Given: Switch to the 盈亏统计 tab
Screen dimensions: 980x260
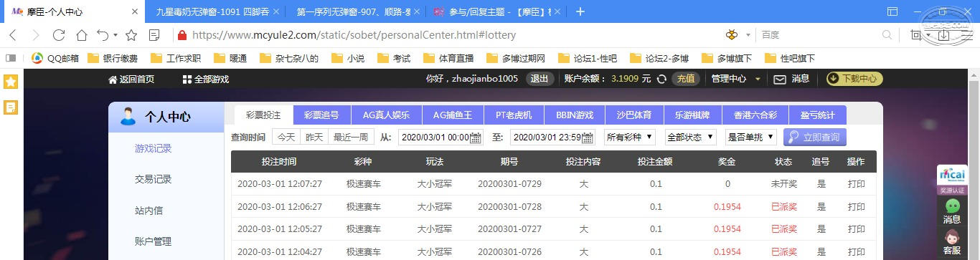Looking at the screenshot, I should 818,115.
